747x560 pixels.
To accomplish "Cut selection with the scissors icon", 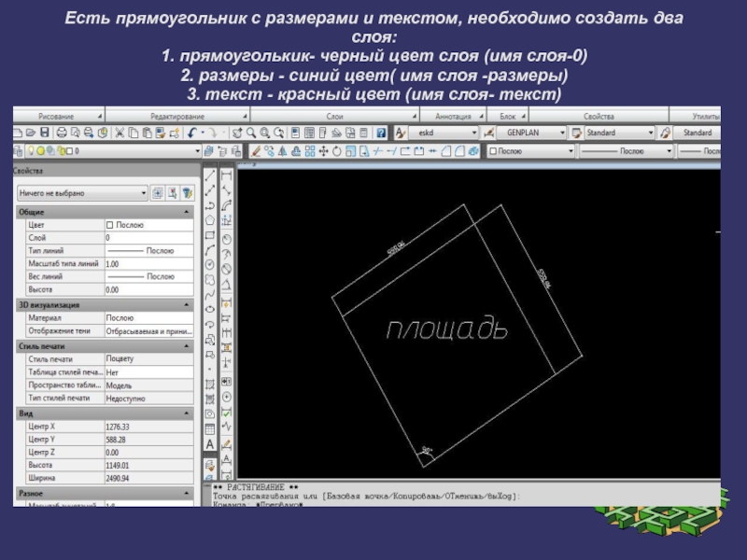I will click(x=120, y=133).
